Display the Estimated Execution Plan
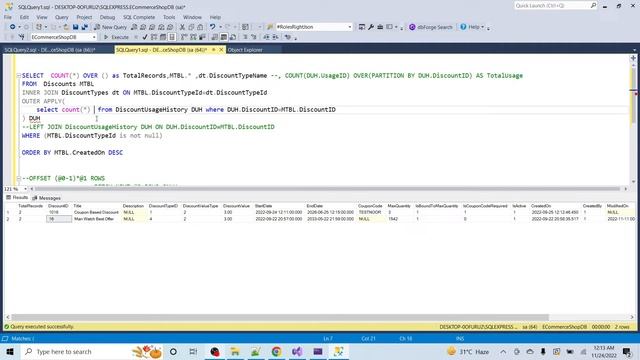 (154, 37)
